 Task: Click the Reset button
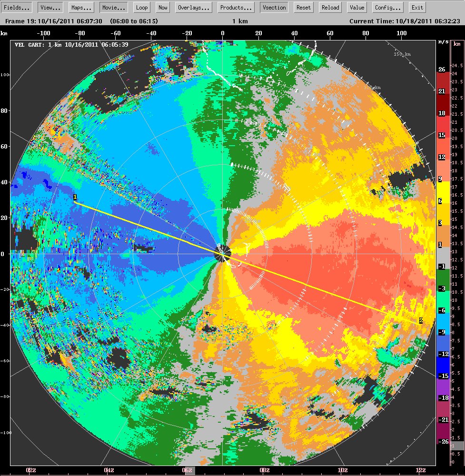(x=304, y=8)
